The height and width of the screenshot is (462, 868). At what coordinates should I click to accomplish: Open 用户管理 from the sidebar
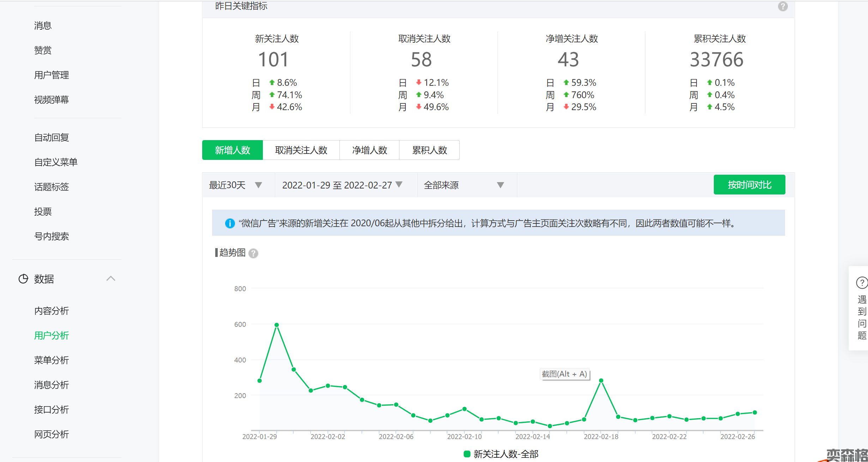point(52,75)
